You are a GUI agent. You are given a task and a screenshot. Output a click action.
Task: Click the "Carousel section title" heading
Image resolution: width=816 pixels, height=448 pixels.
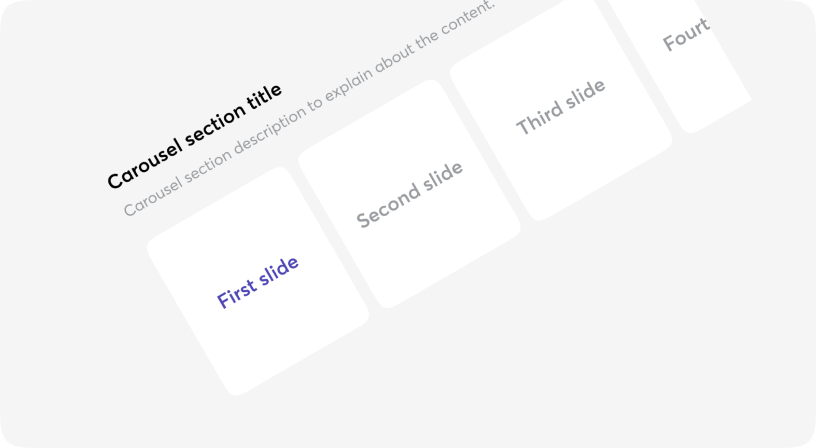point(195,136)
